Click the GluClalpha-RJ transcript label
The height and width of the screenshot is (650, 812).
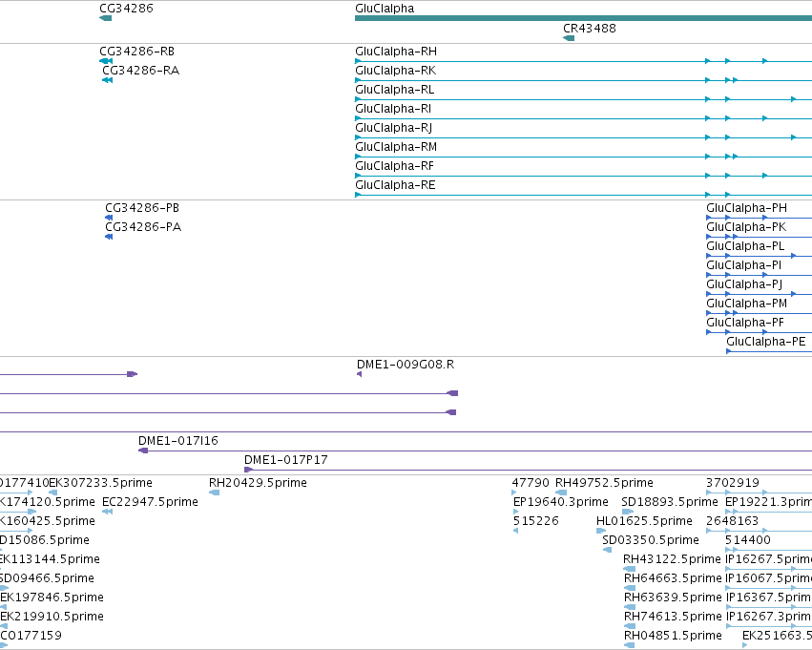pyautogui.click(x=393, y=128)
